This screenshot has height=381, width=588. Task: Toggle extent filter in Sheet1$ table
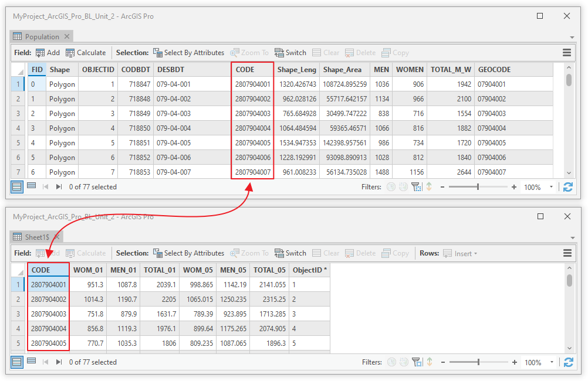coord(417,362)
